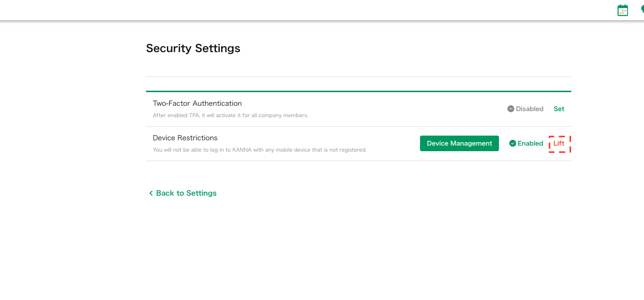Image resolution: width=644 pixels, height=300 pixels.
Task: Click the back chevron before Back to Settings
Action: (151, 193)
